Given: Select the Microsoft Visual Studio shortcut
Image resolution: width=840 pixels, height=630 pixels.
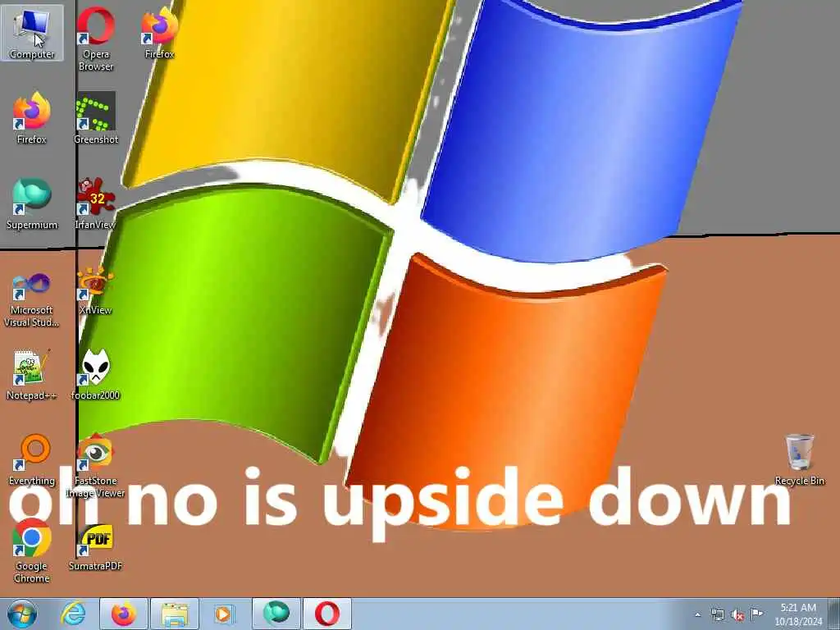Looking at the screenshot, I should click(32, 300).
